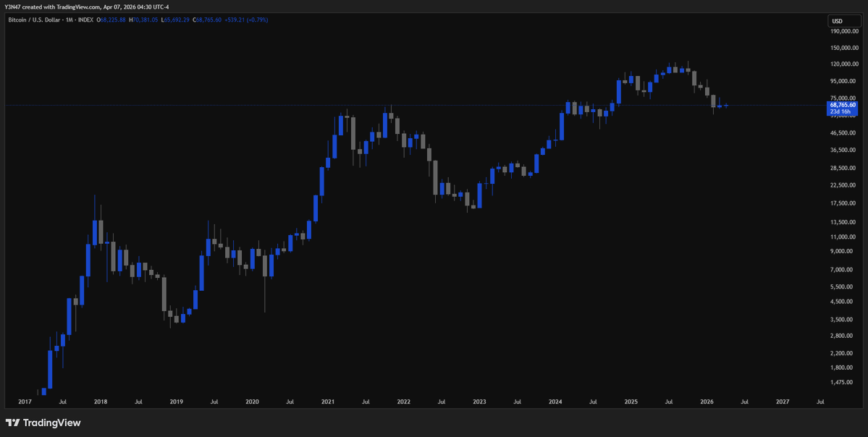Click the 22,500.00 price axis label
868x437 pixels.
point(844,185)
